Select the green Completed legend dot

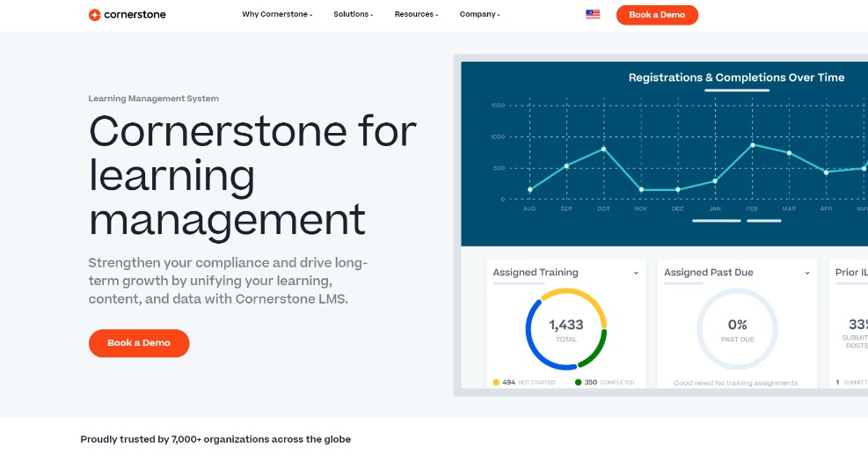[578, 382]
